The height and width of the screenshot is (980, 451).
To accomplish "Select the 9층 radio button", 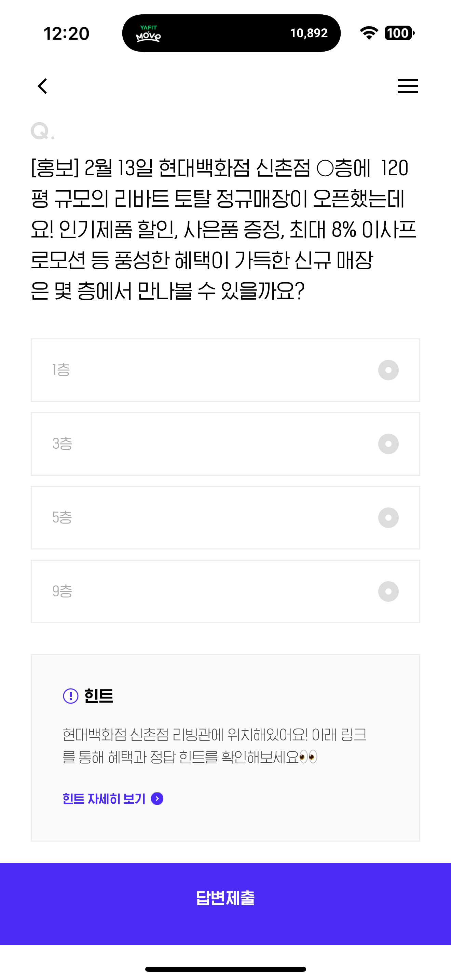I will click(388, 591).
